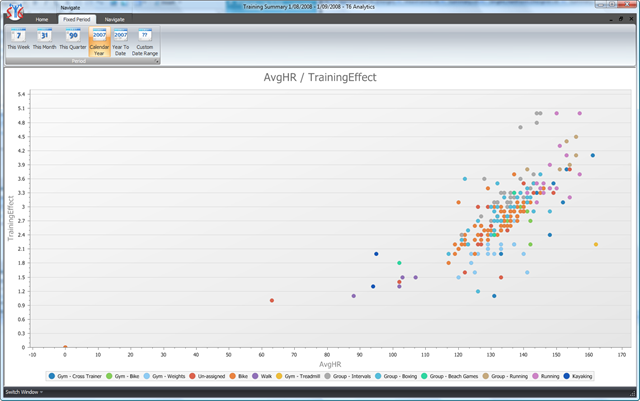Click the TrainingEffect vertical axis label

click(x=11, y=218)
